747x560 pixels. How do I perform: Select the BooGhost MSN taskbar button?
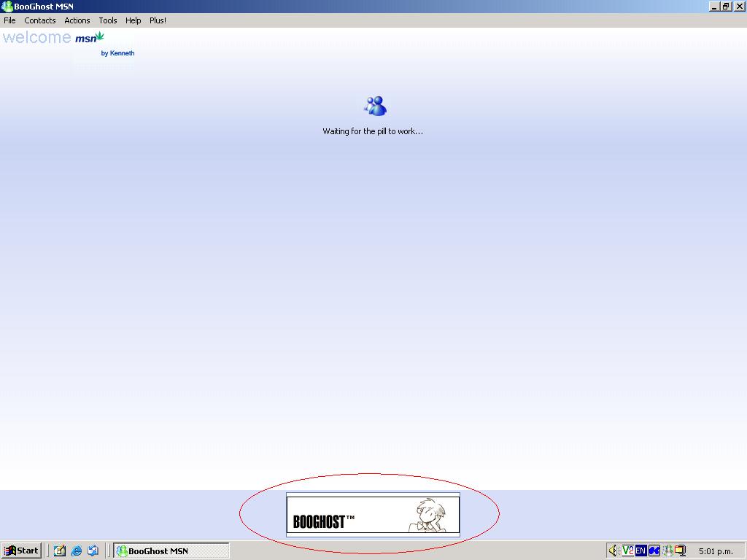coord(171,551)
